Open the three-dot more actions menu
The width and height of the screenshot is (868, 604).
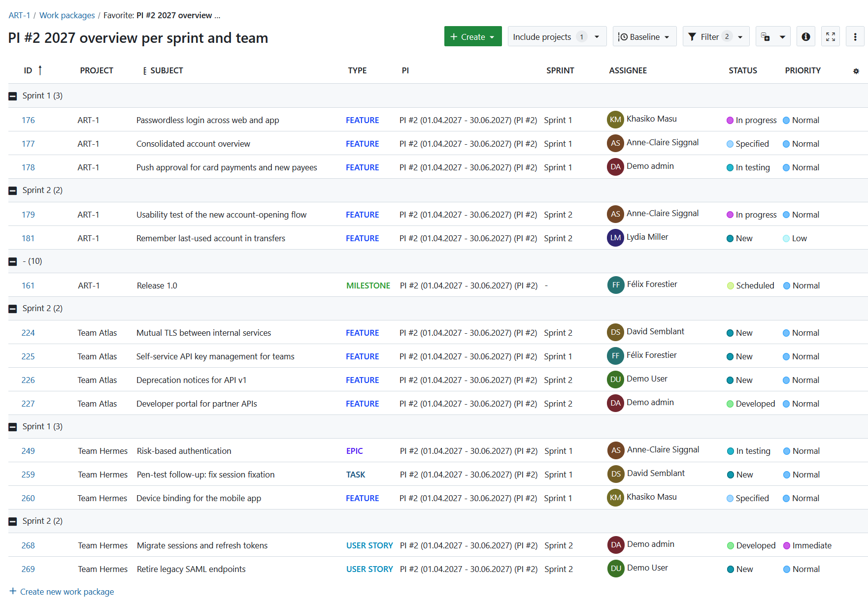pyautogui.click(x=855, y=36)
